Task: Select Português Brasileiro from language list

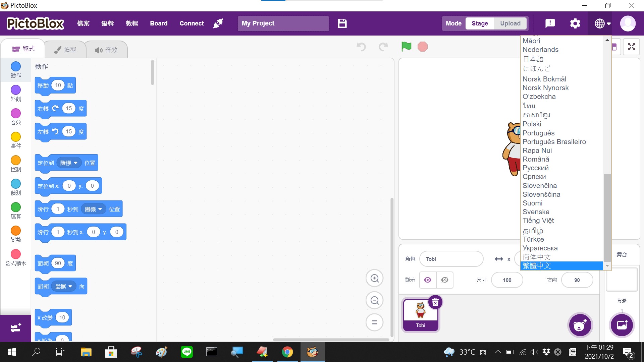Action: tap(554, 142)
